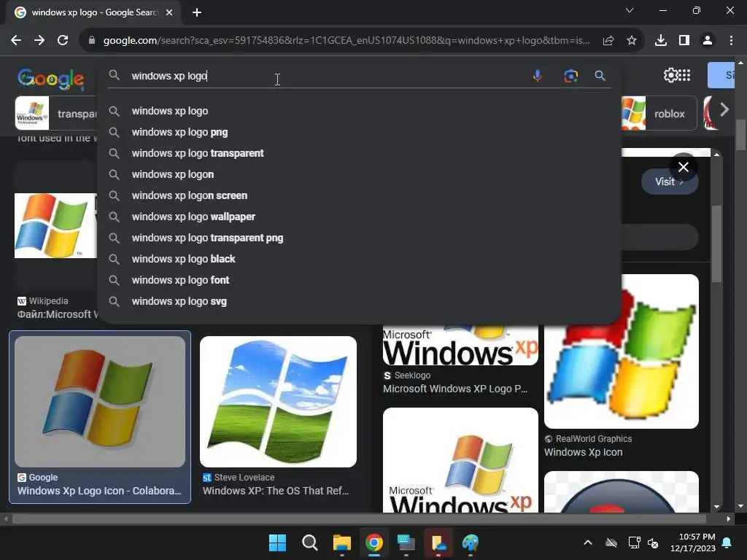Screen dimensions: 747x560
Task: Click the 'Wikipedia' source label
Action: click(x=48, y=301)
